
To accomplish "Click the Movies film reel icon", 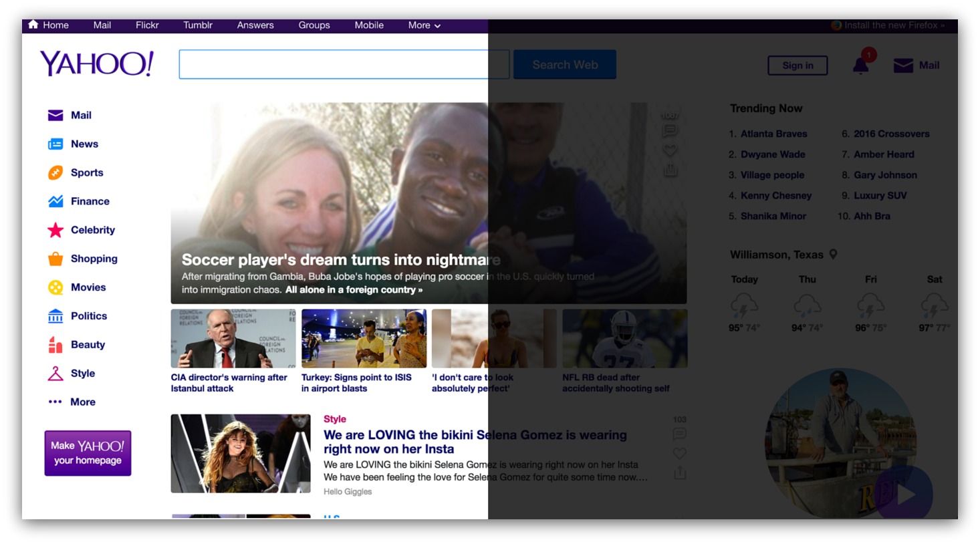I will click(x=55, y=287).
